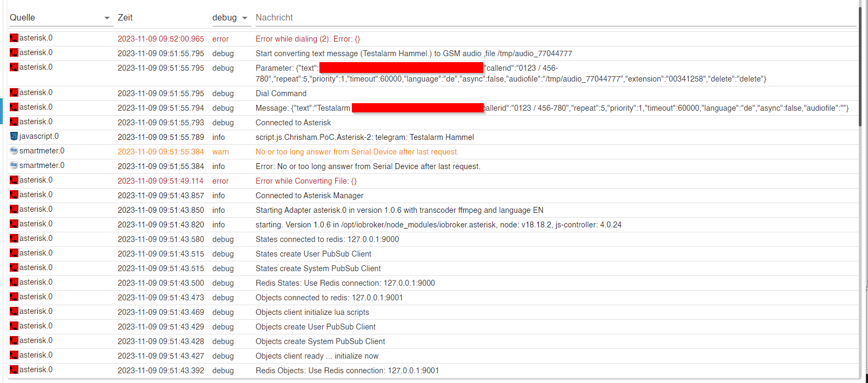The height and width of the screenshot is (383, 868).
Task: Click the javascript.0 adapter icon
Action: pyautogui.click(x=14, y=136)
